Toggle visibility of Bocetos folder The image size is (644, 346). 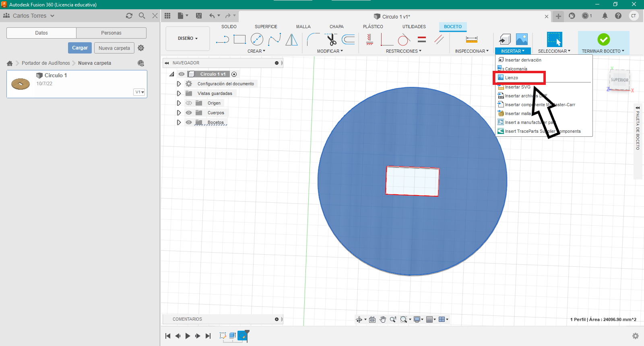point(189,122)
